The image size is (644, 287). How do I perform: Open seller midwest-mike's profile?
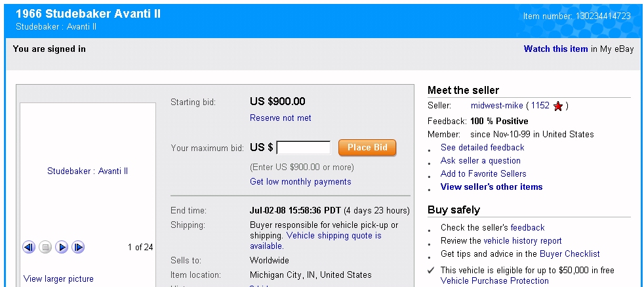click(x=496, y=106)
